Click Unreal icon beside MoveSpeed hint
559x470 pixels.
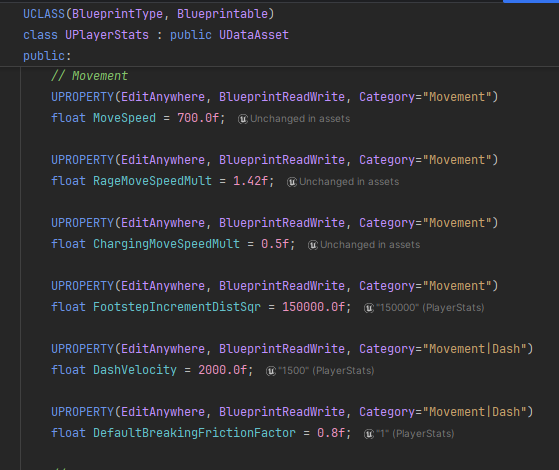pyautogui.click(x=243, y=119)
